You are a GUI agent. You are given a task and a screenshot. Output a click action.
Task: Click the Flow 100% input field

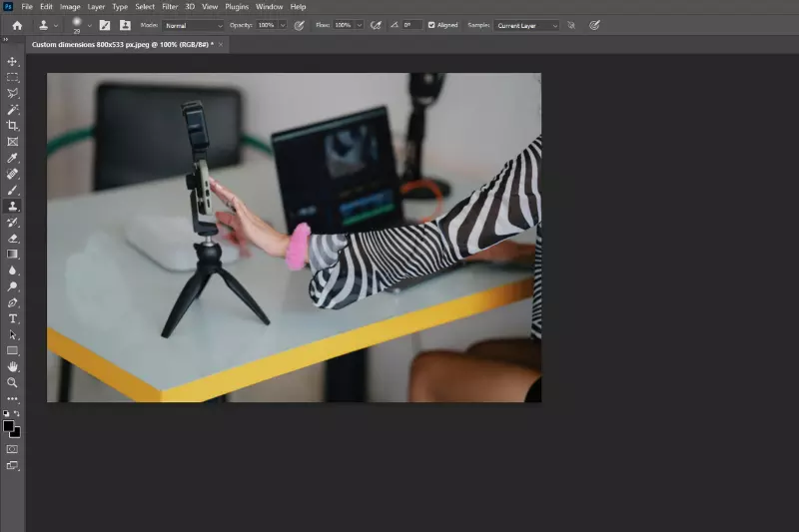tap(343, 25)
